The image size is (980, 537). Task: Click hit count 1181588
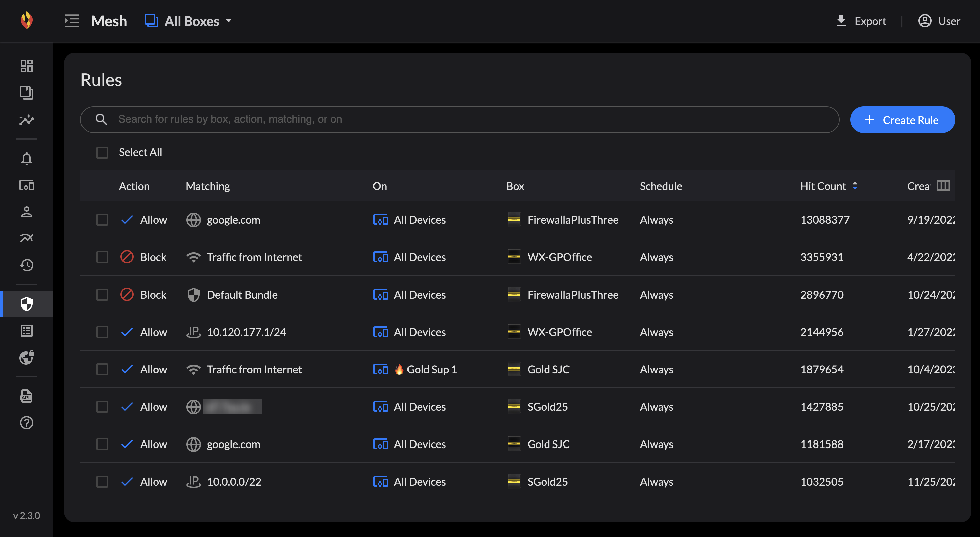coord(822,444)
